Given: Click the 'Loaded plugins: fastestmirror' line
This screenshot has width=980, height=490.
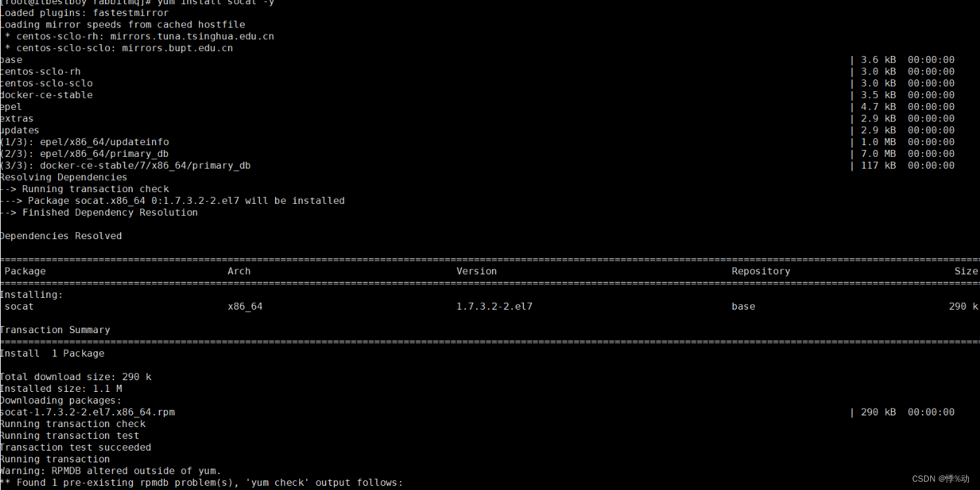Looking at the screenshot, I should 84,12.
